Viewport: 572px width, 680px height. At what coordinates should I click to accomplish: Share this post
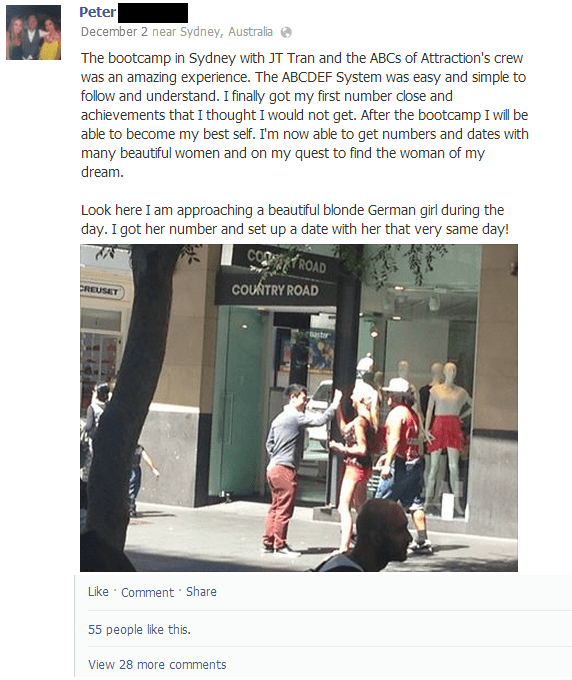[201, 592]
